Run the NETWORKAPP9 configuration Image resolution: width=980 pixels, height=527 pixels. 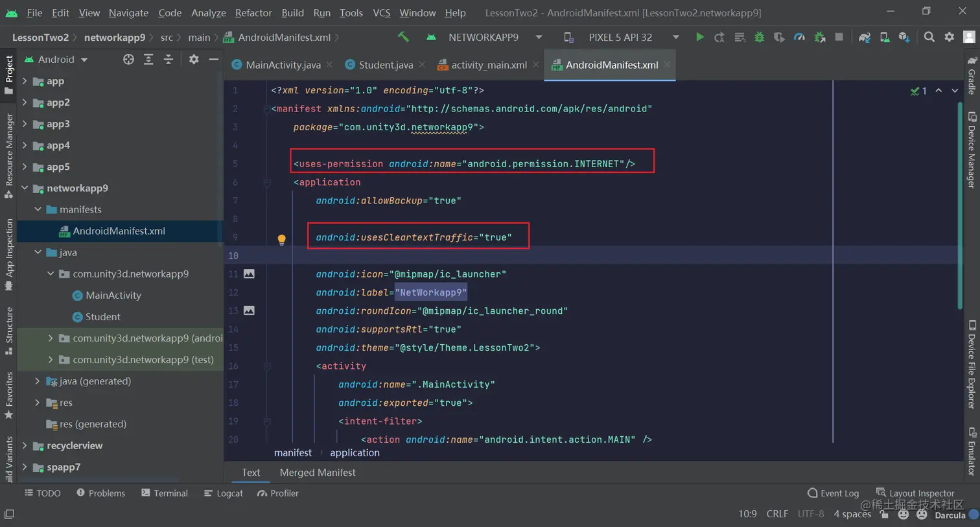(x=699, y=37)
